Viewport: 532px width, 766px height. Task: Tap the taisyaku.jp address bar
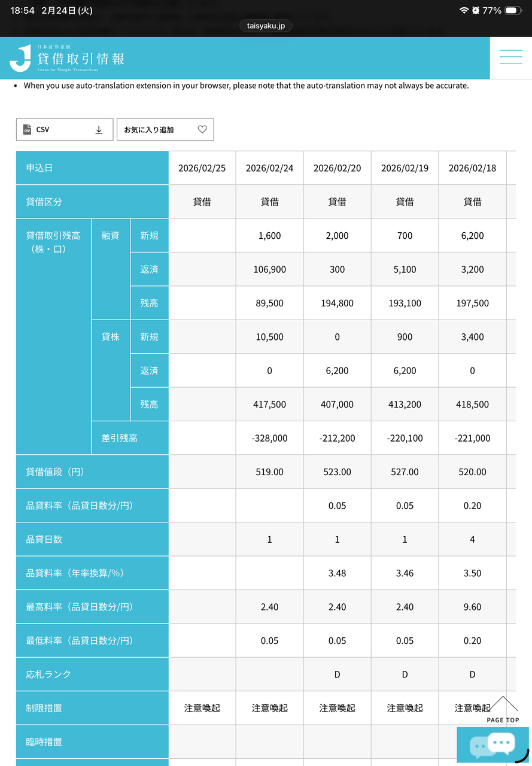click(x=266, y=26)
